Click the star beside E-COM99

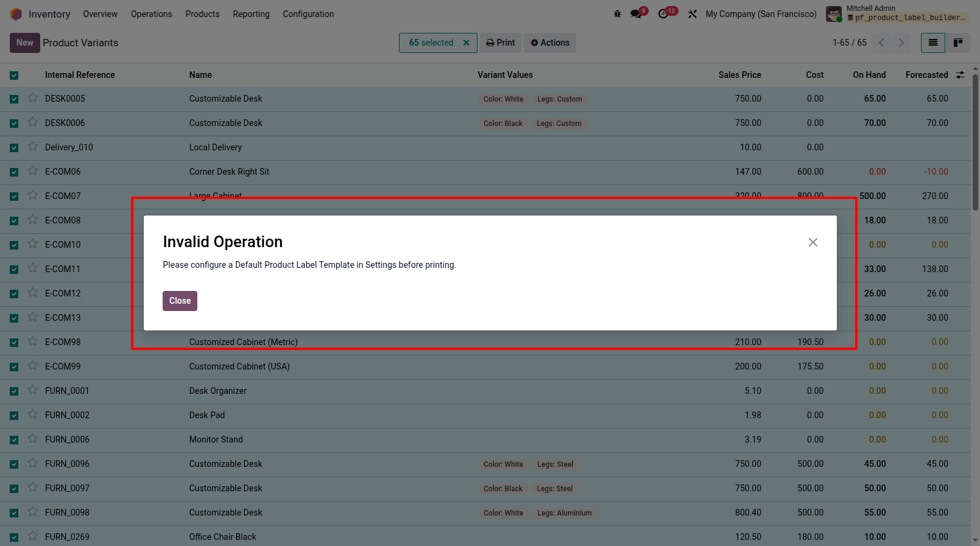pos(33,366)
